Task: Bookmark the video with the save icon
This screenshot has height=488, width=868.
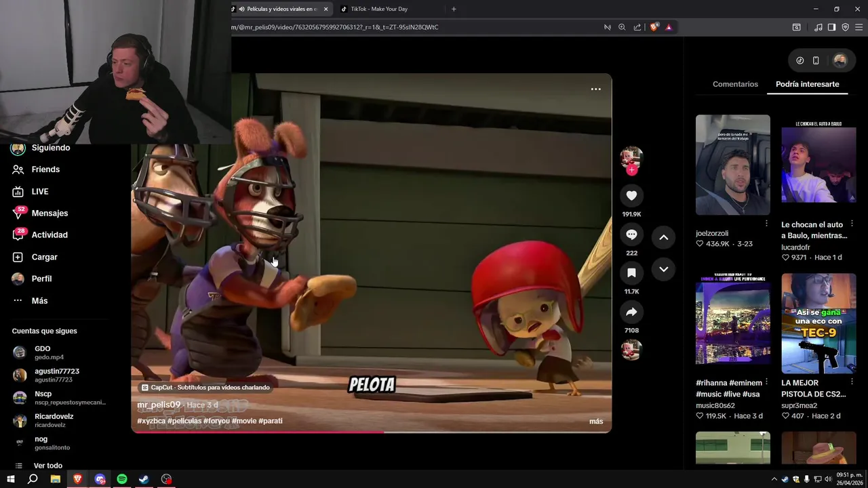Action: [x=631, y=273]
